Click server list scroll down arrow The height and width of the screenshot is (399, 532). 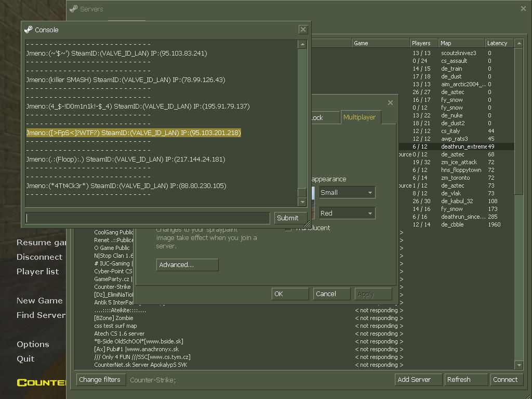point(518,365)
